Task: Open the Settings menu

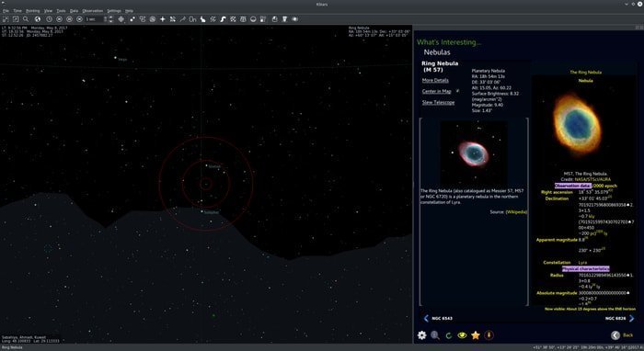Action: [x=114, y=11]
